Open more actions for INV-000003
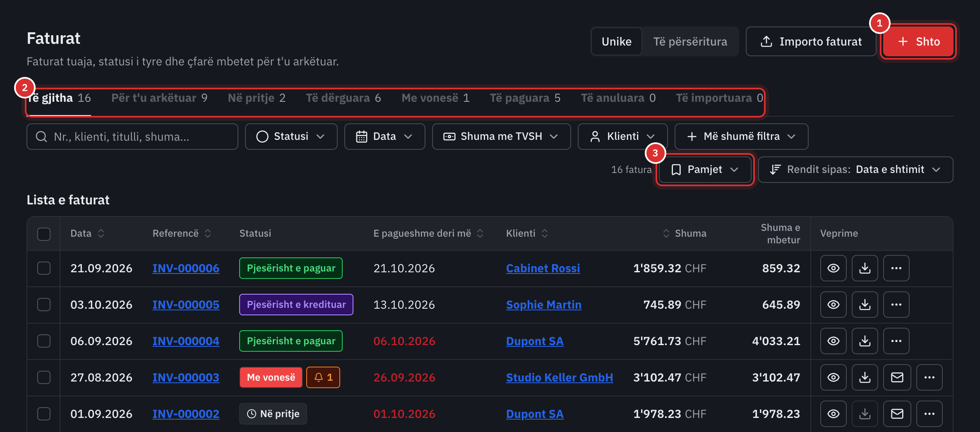Image resolution: width=980 pixels, height=432 pixels. point(929,377)
